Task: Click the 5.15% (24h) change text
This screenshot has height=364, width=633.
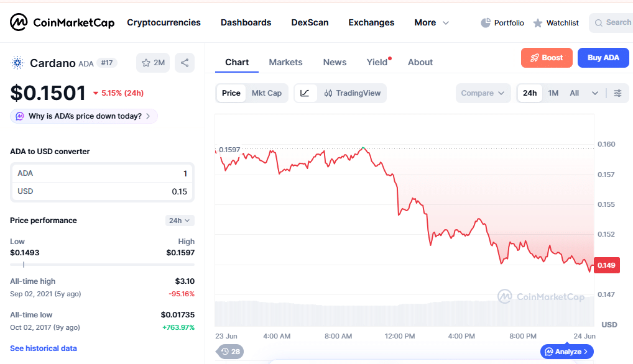Action: point(122,93)
